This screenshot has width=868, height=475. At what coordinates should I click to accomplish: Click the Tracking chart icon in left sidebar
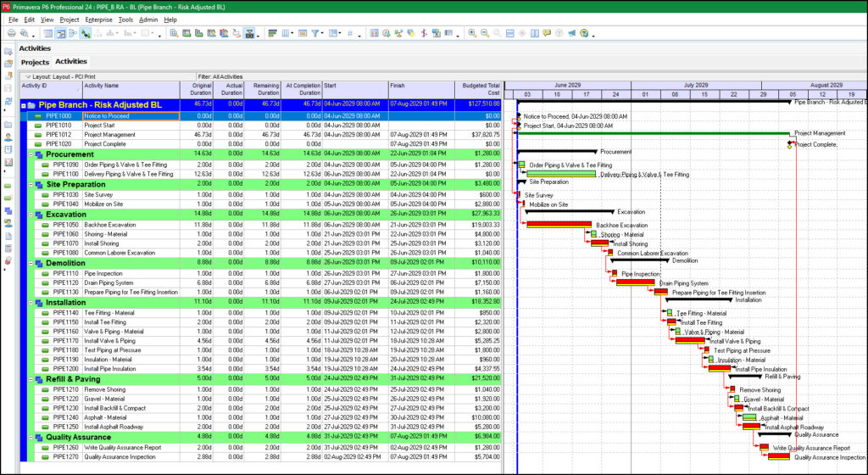coord(8,162)
